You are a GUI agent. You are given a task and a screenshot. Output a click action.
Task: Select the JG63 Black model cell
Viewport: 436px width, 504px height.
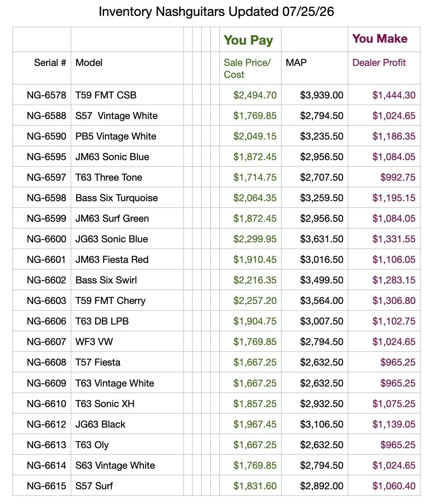[127, 424]
